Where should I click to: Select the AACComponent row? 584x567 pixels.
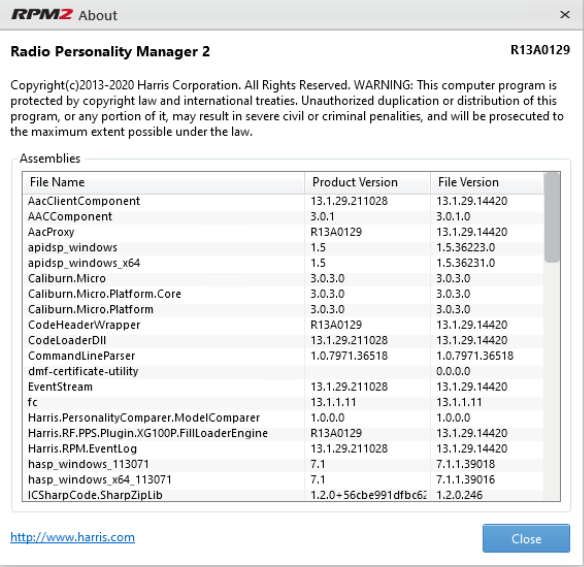click(283, 216)
